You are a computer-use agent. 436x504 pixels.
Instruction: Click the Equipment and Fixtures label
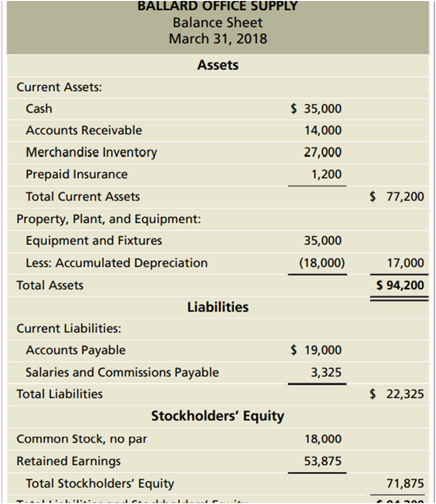click(x=94, y=241)
